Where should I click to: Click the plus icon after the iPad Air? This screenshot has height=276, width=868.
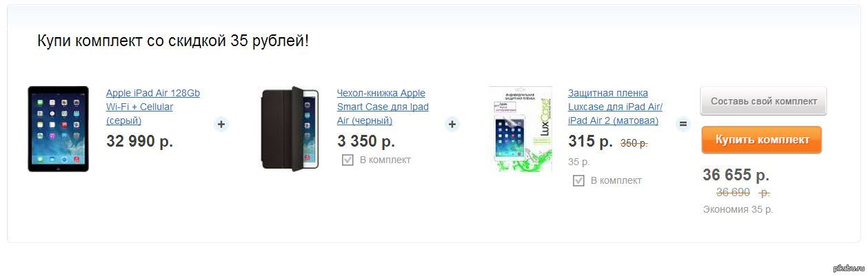[221, 125]
